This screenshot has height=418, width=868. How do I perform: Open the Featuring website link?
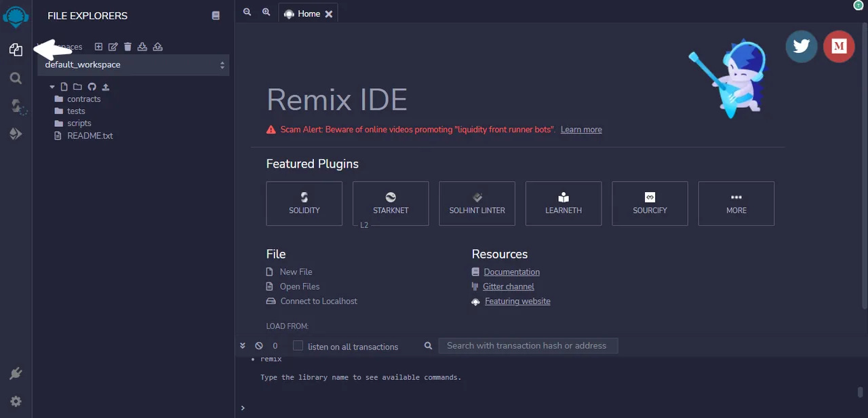click(x=517, y=301)
